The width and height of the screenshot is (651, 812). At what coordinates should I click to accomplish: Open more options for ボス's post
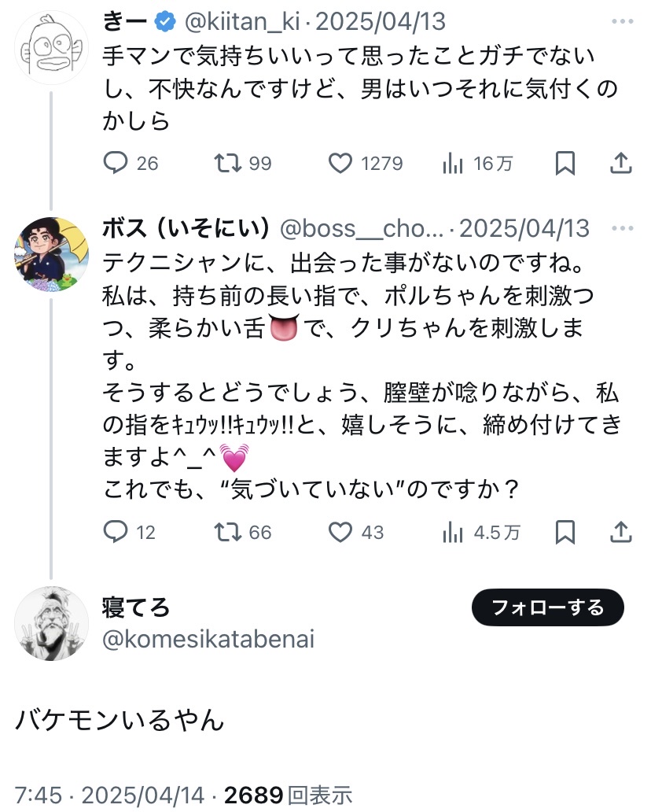pyautogui.click(x=621, y=228)
